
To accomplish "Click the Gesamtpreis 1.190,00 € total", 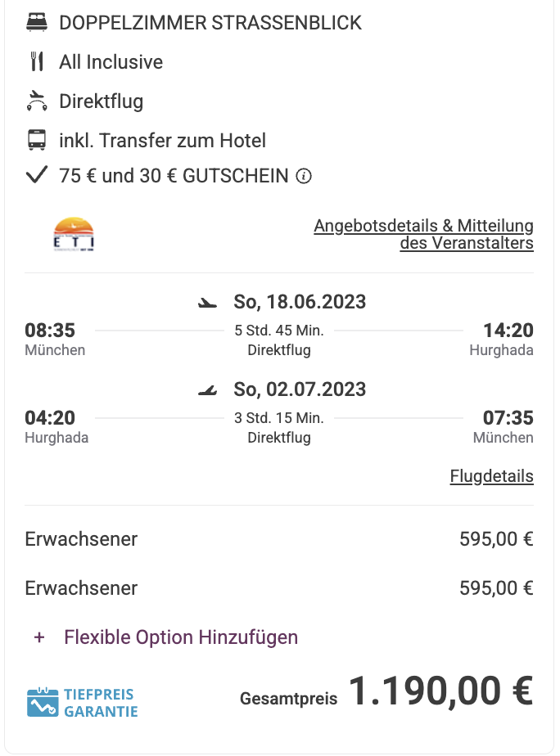I will [x=386, y=692].
